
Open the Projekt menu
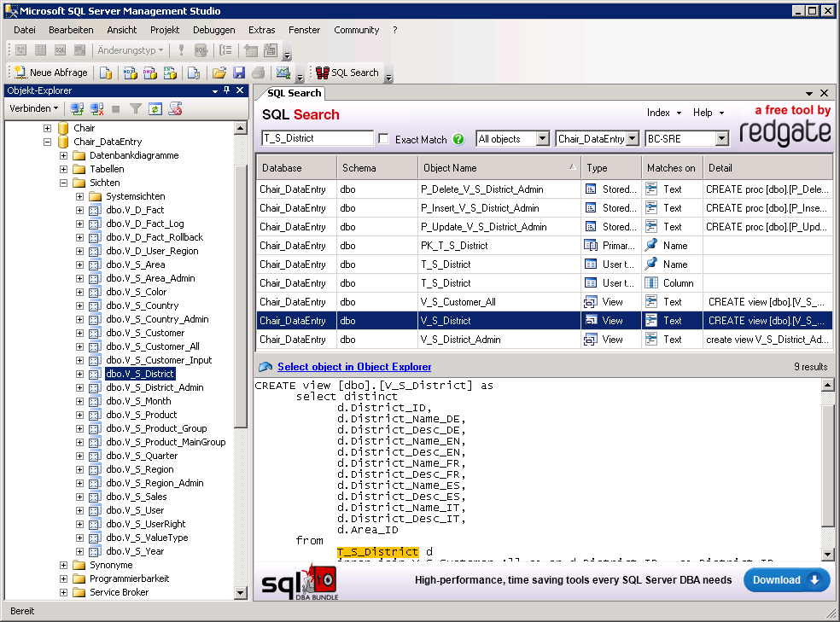click(165, 30)
